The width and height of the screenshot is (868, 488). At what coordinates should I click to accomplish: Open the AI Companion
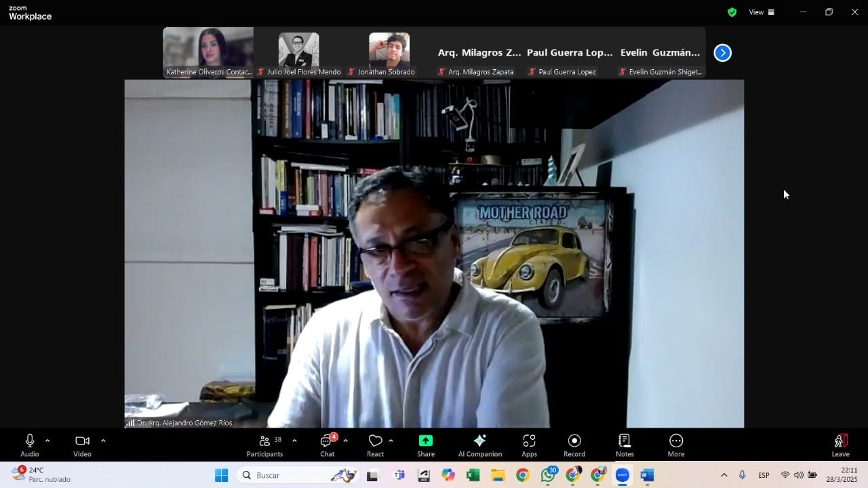pyautogui.click(x=479, y=445)
